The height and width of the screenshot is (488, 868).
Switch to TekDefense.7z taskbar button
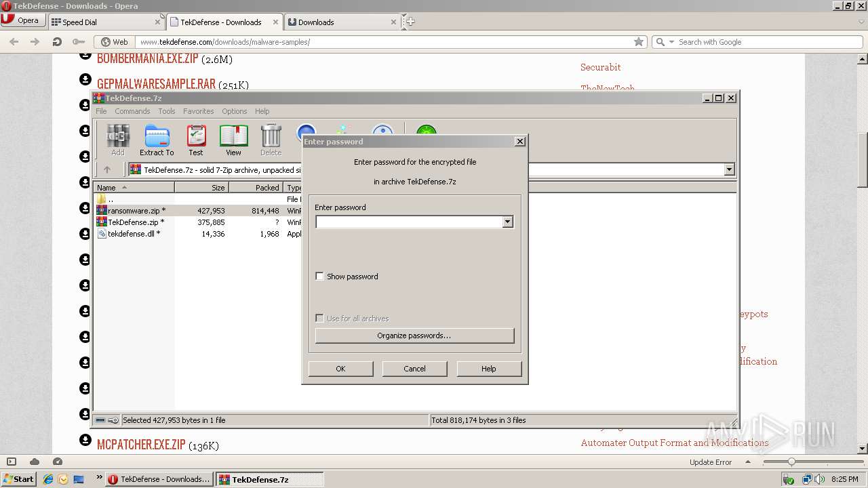pyautogui.click(x=269, y=479)
